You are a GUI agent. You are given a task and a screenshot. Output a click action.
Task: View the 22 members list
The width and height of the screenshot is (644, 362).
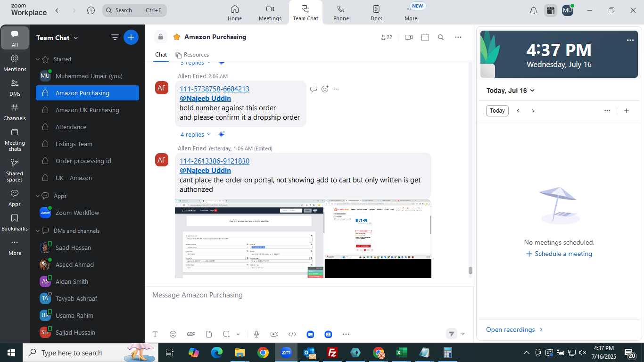387,37
